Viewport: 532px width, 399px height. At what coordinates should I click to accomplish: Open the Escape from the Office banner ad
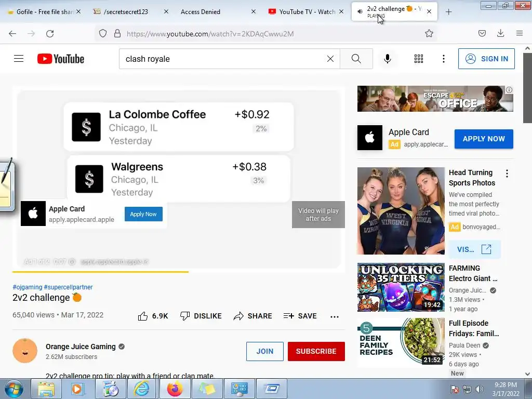click(x=435, y=99)
